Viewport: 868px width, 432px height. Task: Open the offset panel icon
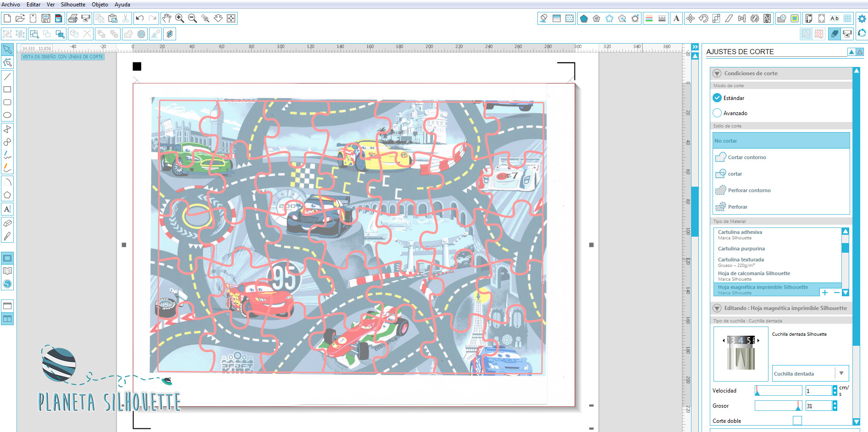[142, 34]
